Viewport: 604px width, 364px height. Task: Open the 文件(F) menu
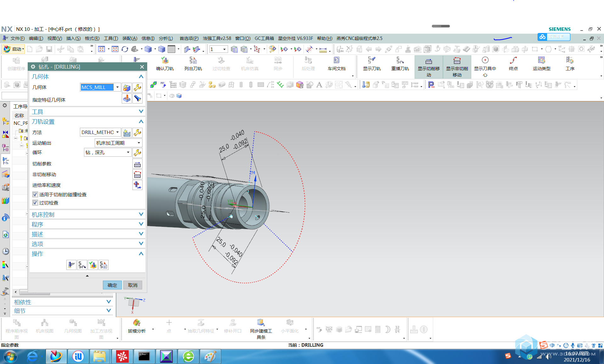(x=17, y=38)
